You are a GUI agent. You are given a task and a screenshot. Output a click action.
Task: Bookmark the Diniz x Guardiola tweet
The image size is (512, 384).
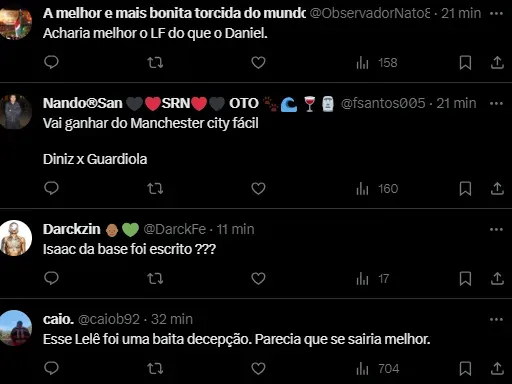click(465, 188)
